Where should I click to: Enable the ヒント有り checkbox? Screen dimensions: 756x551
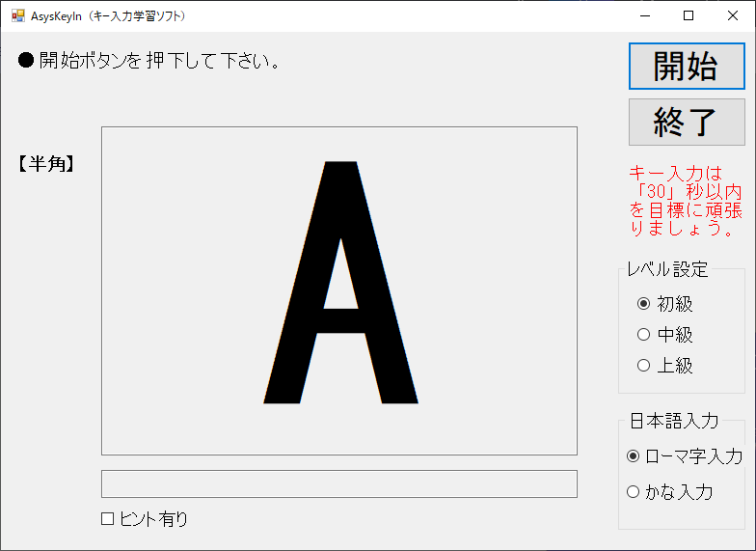pos(108,519)
